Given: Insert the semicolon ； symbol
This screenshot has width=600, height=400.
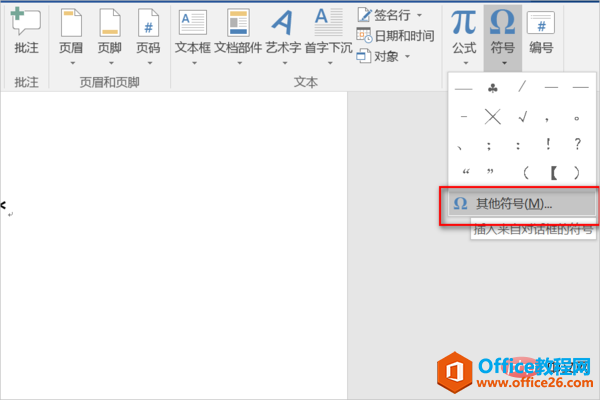Looking at the screenshot, I should pyautogui.click(x=489, y=145).
